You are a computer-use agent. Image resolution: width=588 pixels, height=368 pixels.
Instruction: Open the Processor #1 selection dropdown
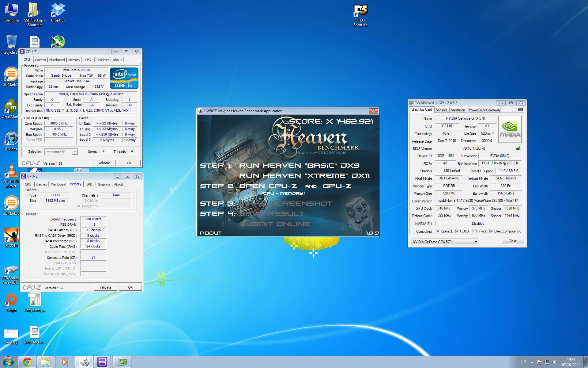tap(61, 152)
